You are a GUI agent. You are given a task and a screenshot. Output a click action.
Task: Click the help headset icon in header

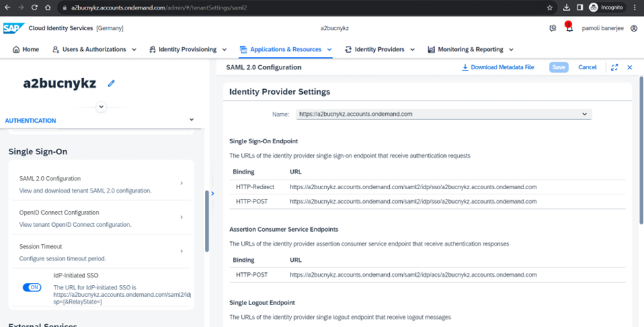click(553, 29)
